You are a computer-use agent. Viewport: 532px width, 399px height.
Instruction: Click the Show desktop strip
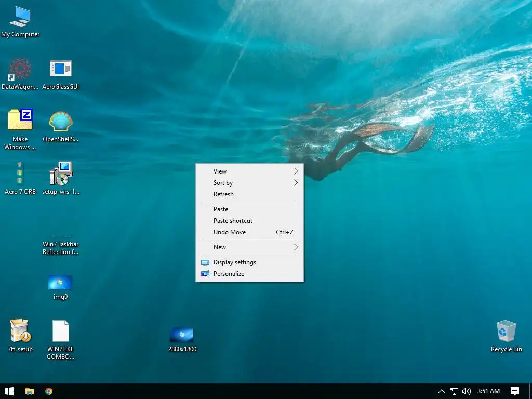pos(530,391)
